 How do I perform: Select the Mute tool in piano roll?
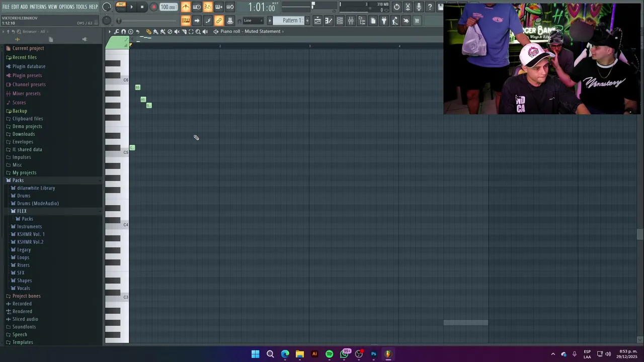[177, 31]
